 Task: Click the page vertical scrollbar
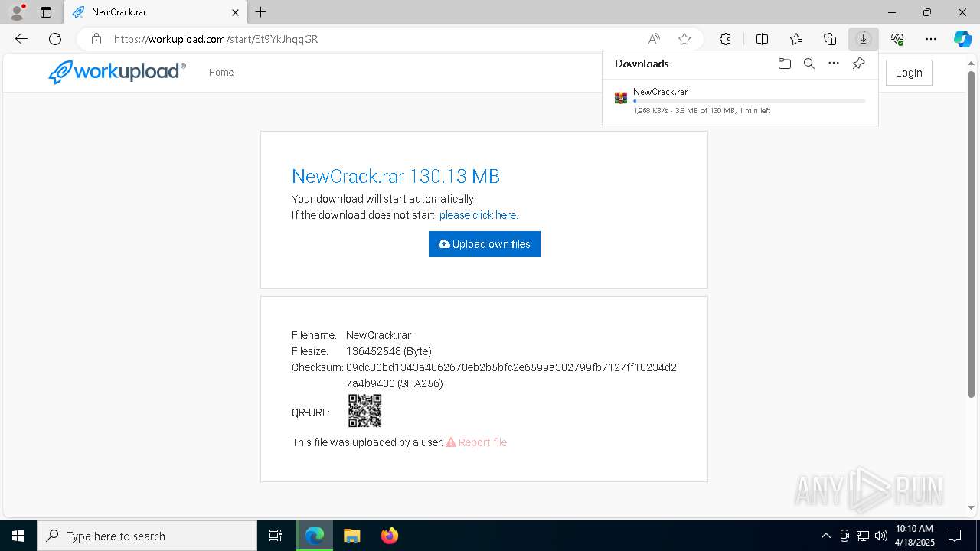[x=972, y=235]
